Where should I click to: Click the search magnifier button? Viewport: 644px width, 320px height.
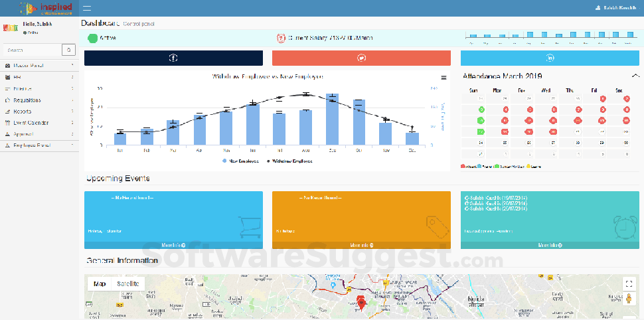pyautogui.click(x=68, y=50)
